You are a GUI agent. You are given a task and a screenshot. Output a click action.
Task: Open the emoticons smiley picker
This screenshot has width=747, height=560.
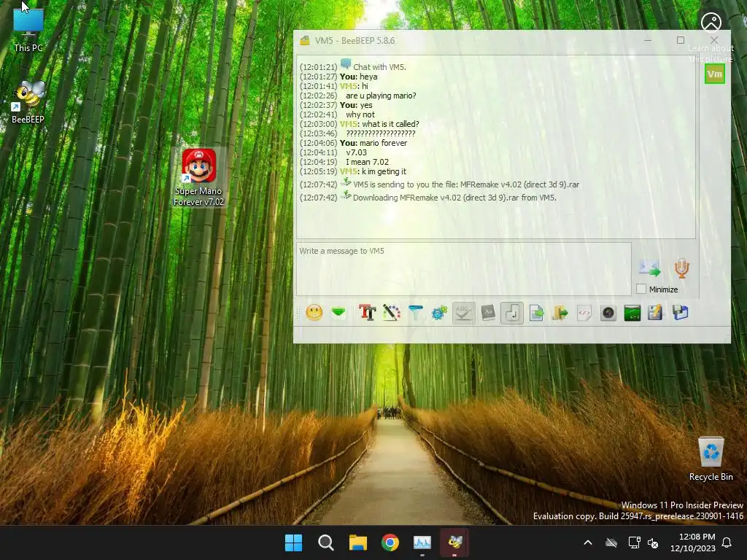point(314,313)
